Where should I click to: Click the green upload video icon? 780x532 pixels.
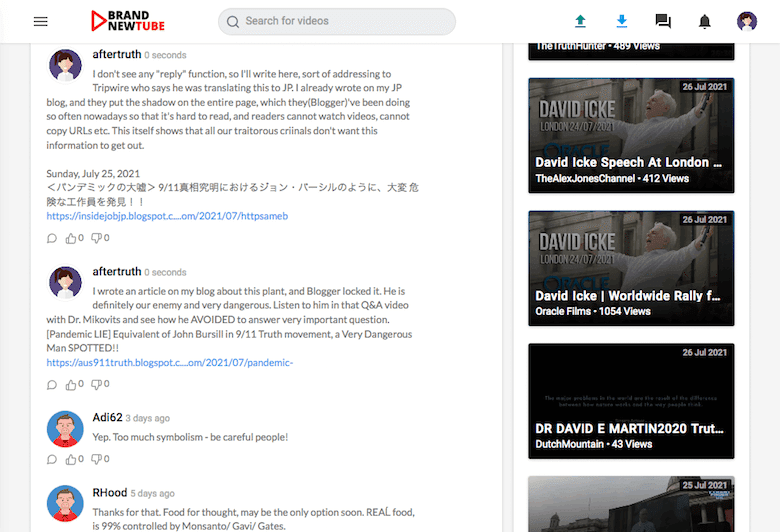pos(580,21)
